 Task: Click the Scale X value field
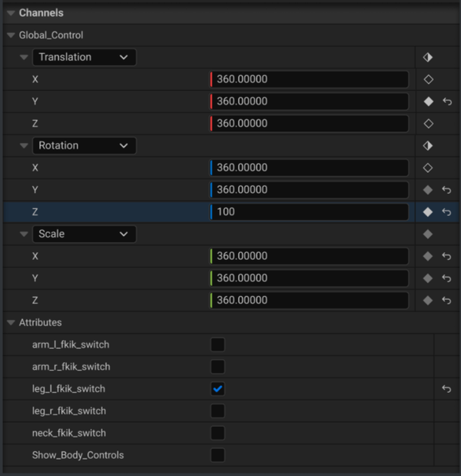(310, 256)
